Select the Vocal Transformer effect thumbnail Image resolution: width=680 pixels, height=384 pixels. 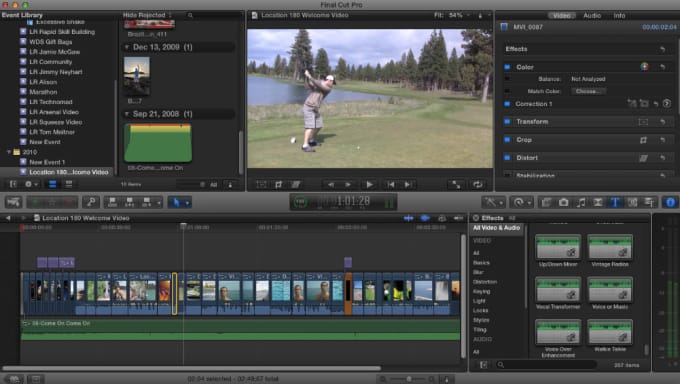pyautogui.click(x=558, y=289)
